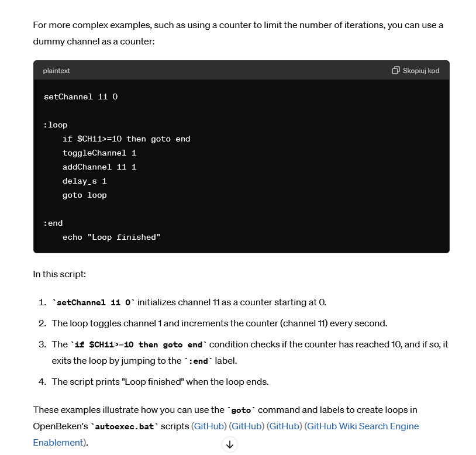Click the addChannel 11 1 code line
Viewport: 476px width, 455px height.
click(99, 167)
